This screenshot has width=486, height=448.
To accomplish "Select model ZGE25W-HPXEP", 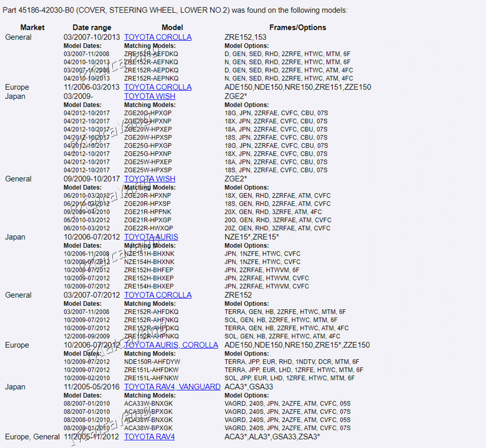I will coord(148,162).
